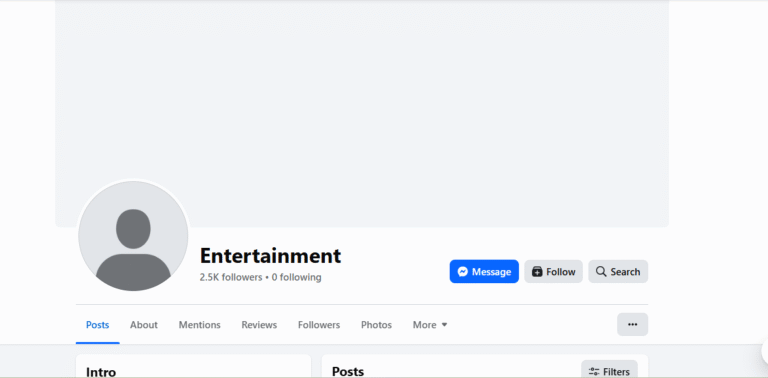The width and height of the screenshot is (768, 378).
Task: Click the Filters slider icon
Action: pos(594,372)
